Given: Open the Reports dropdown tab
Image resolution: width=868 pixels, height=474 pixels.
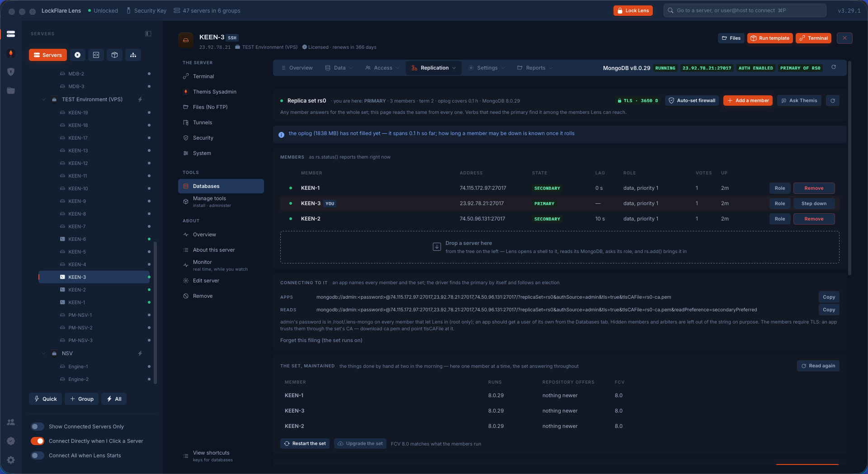Looking at the screenshot, I should pos(535,68).
